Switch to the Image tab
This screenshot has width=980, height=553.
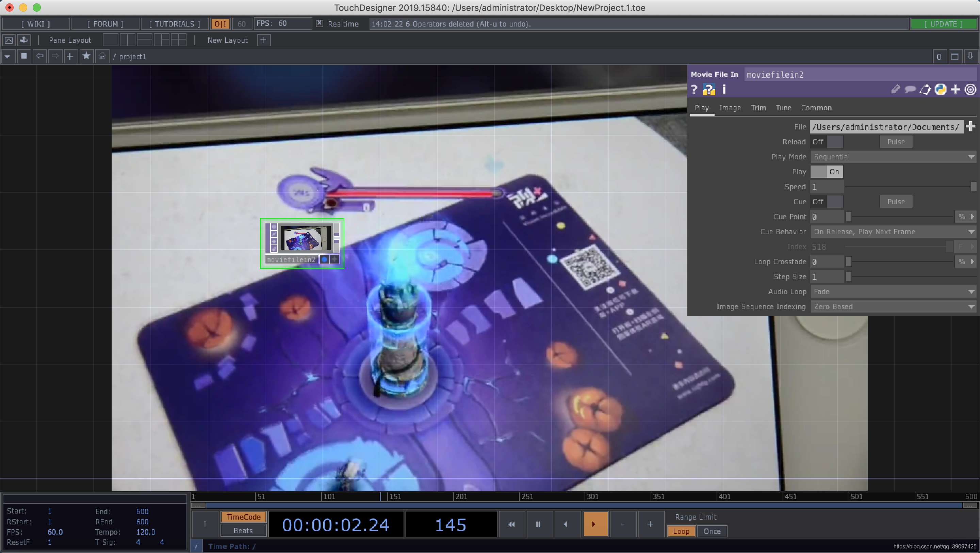click(x=730, y=108)
